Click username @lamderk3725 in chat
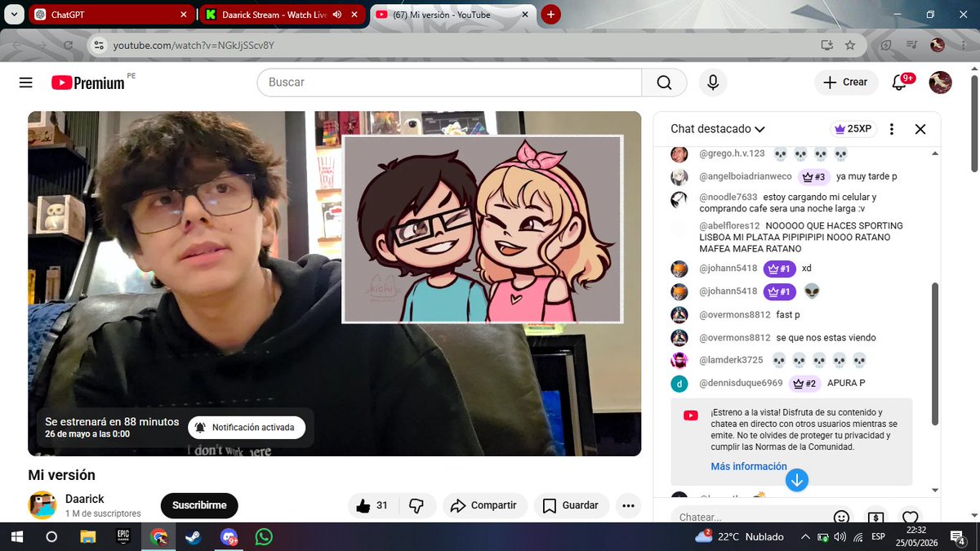Image resolution: width=980 pixels, height=551 pixels. [x=731, y=360]
